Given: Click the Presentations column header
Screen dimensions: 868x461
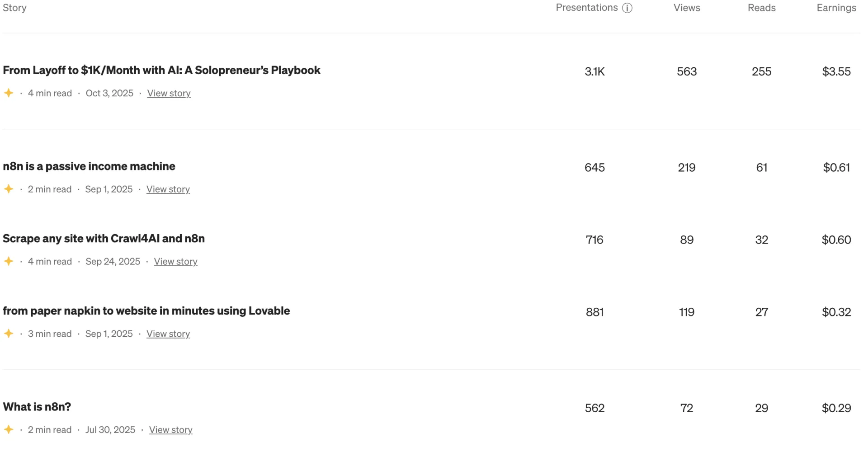Looking at the screenshot, I should click(x=586, y=8).
